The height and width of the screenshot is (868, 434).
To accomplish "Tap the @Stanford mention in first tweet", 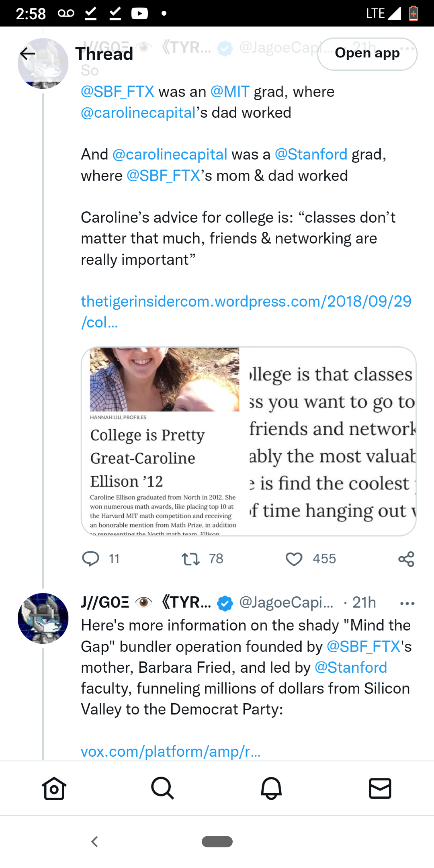I will 311,154.
